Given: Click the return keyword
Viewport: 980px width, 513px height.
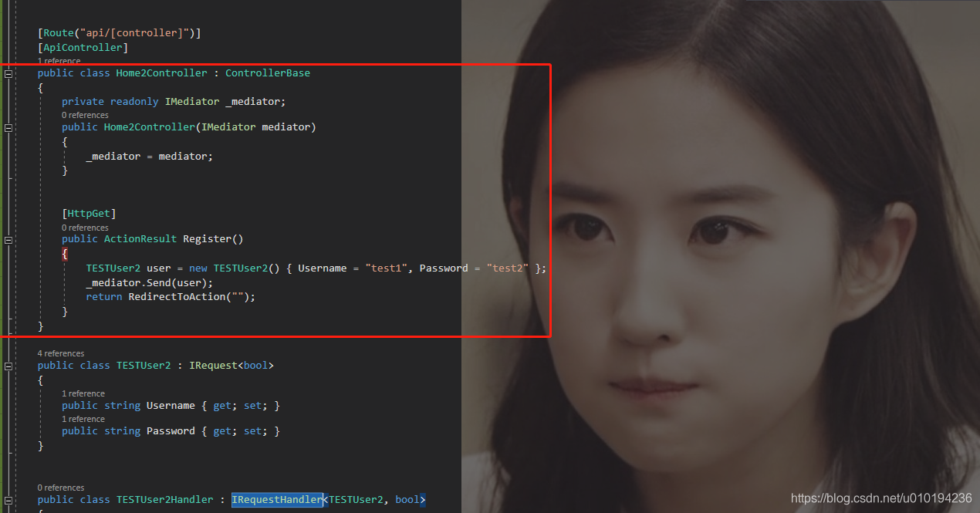Looking at the screenshot, I should (x=104, y=297).
